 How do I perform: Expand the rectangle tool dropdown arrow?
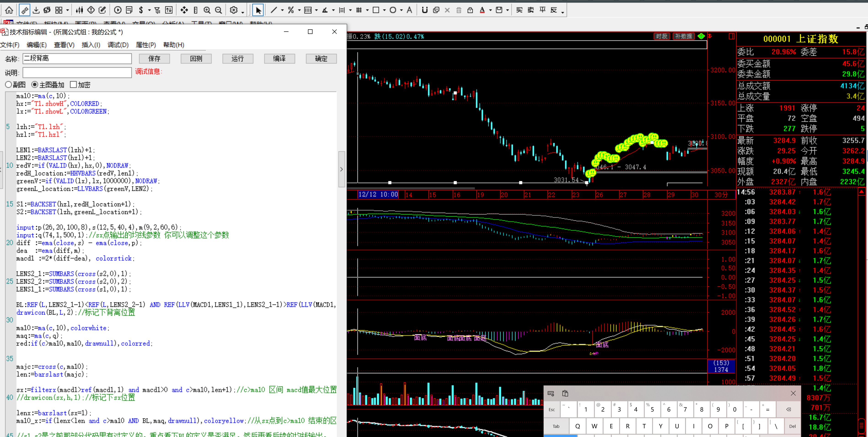[384, 11]
